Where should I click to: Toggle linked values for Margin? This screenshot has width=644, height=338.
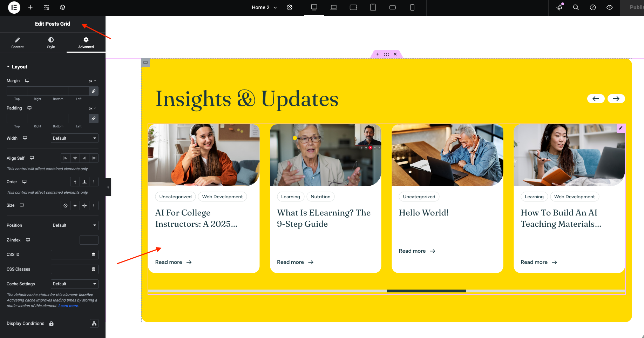point(94,91)
